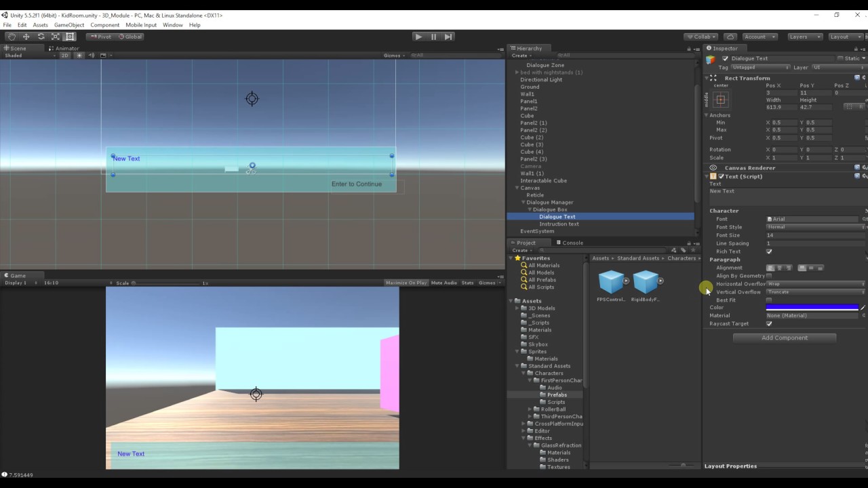Click the Gizmos effects icon in Scene view
Image resolution: width=868 pixels, height=488 pixels.
click(x=104, y=56)
